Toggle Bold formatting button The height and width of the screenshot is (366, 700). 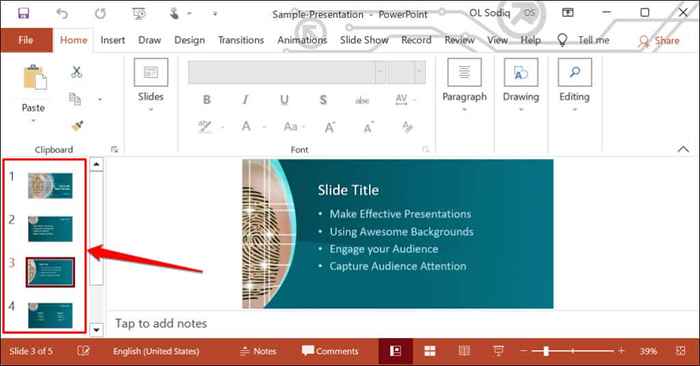(x=207, y=100)
